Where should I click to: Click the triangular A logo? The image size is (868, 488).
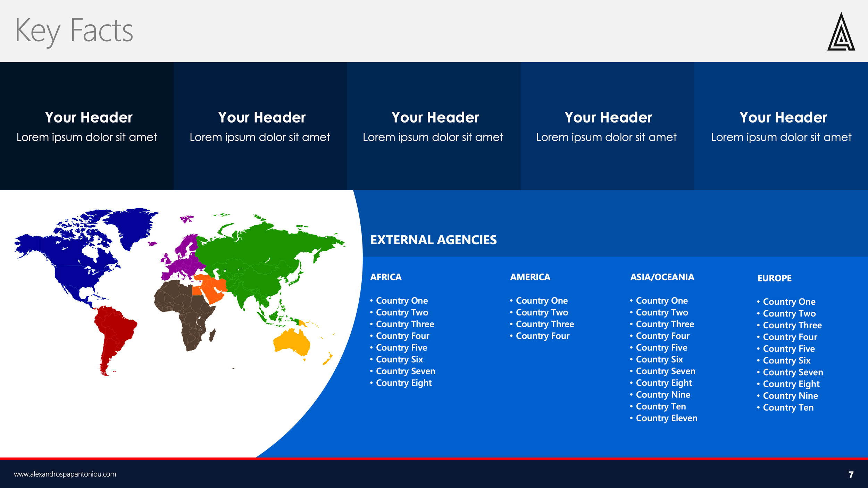[841, 32]
